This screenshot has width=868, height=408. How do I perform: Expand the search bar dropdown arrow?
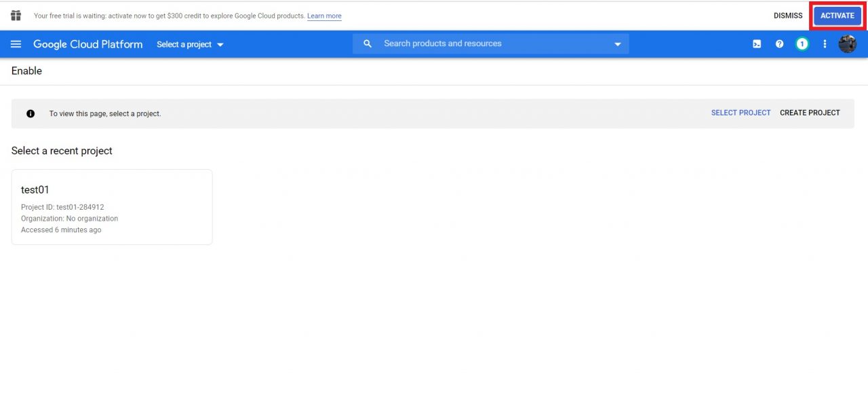(x=617, y=45)
